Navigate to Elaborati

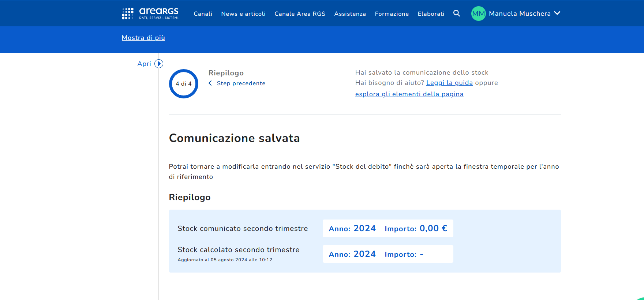pos(431,14)
